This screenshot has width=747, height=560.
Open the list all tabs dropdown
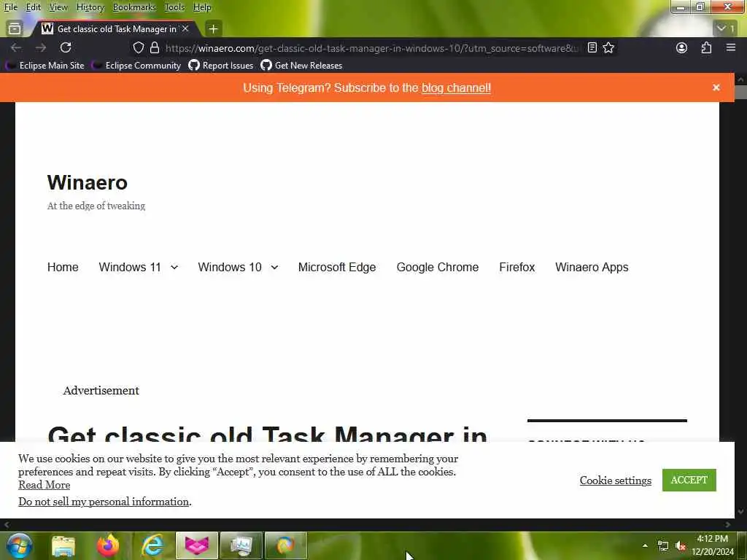pos(727,28)
